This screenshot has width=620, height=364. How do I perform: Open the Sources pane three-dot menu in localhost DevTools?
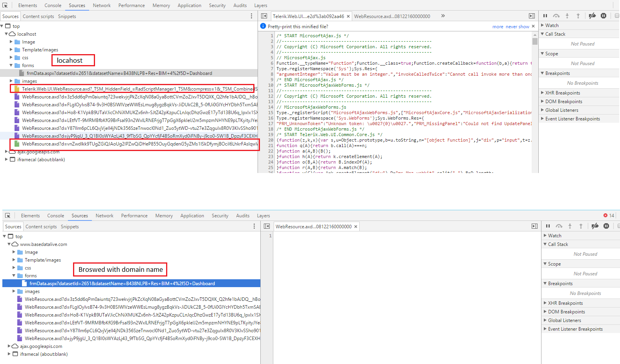[x=252, y=16]
